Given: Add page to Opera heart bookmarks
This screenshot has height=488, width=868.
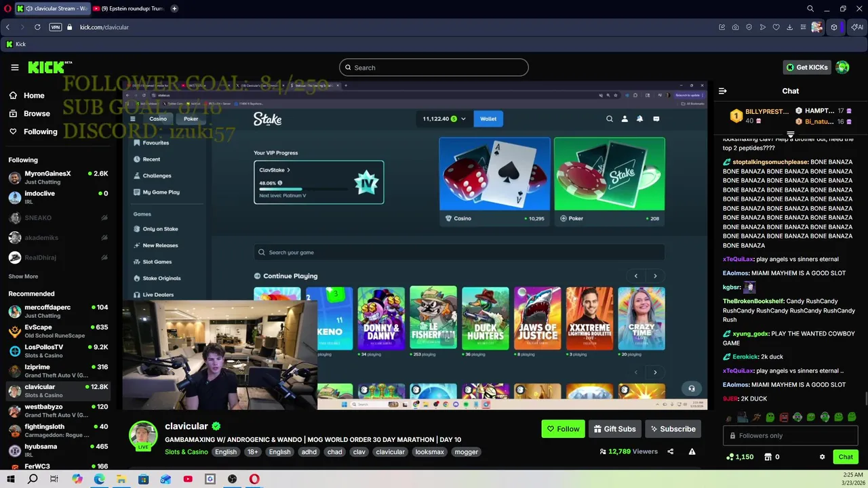Looking at the screenshot, I should [776, 27].
